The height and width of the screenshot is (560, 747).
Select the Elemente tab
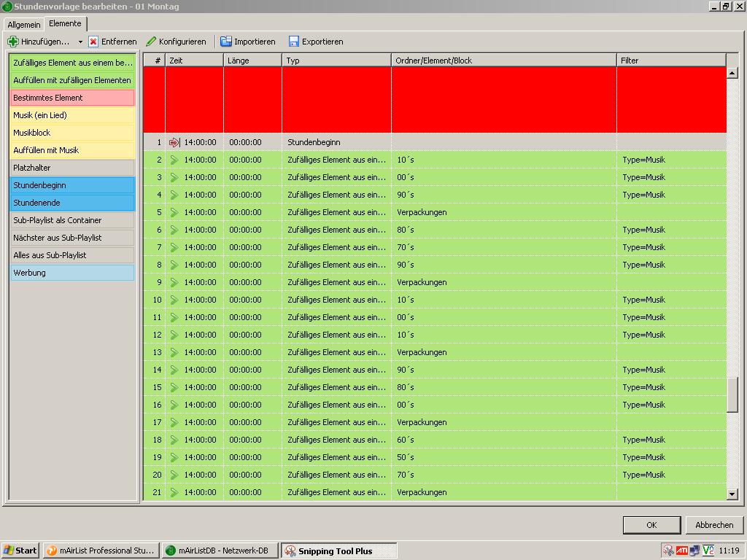pyautogui.click(x=65, y=24)
